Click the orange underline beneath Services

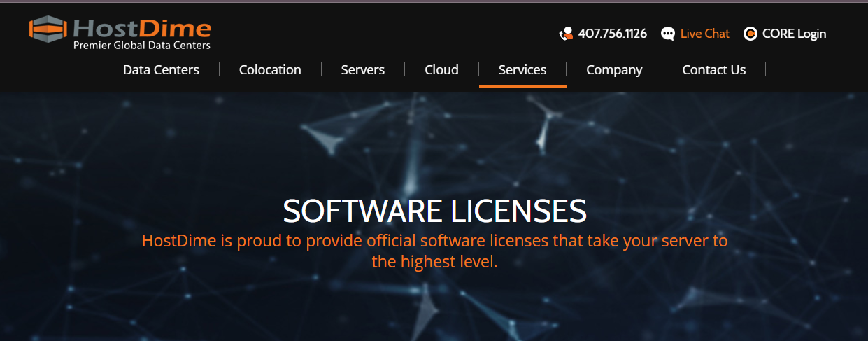point(522,85)
